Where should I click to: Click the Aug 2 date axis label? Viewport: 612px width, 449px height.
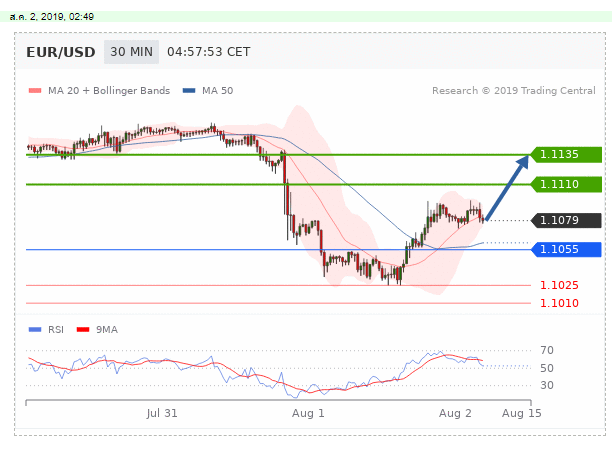click(x=455, y=413)
